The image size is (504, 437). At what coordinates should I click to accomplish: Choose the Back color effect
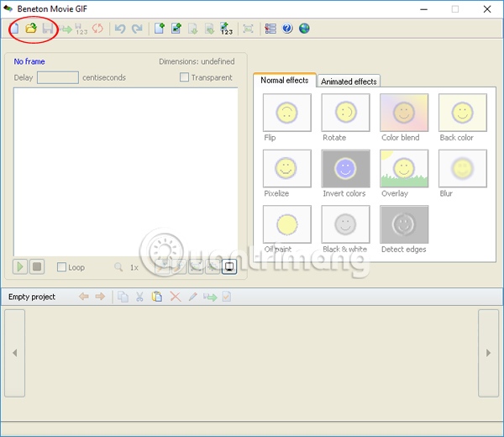(463, 113)
